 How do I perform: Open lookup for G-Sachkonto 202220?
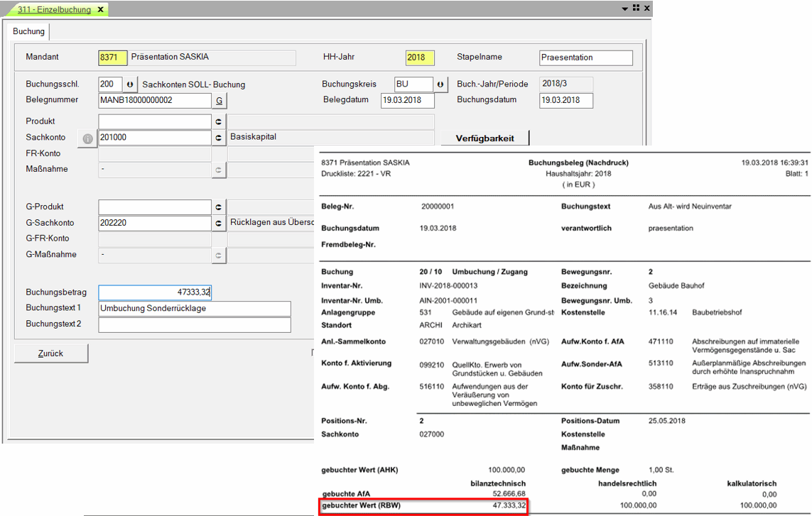click(x=219, y=223)
